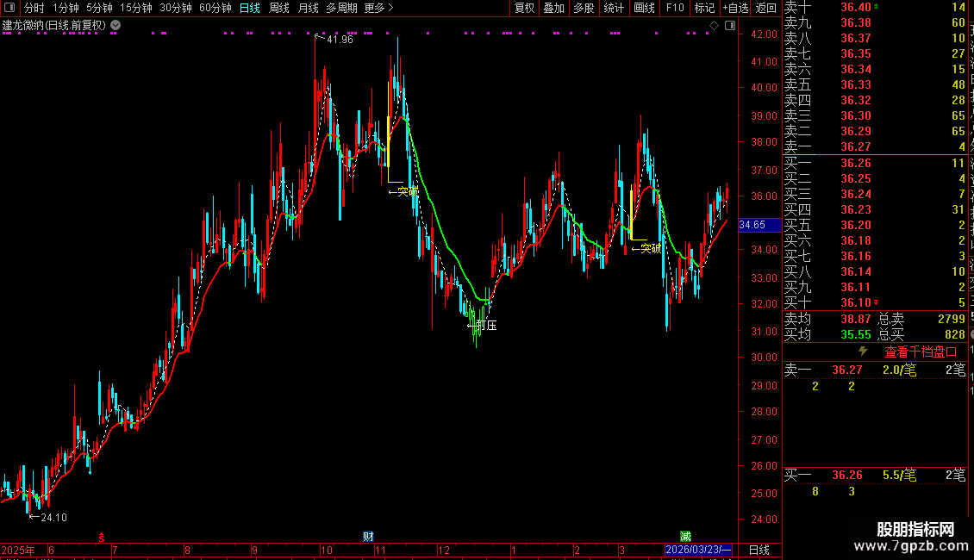
Task: Click the 日线 period label at bottom right
Action: [759, 550]
